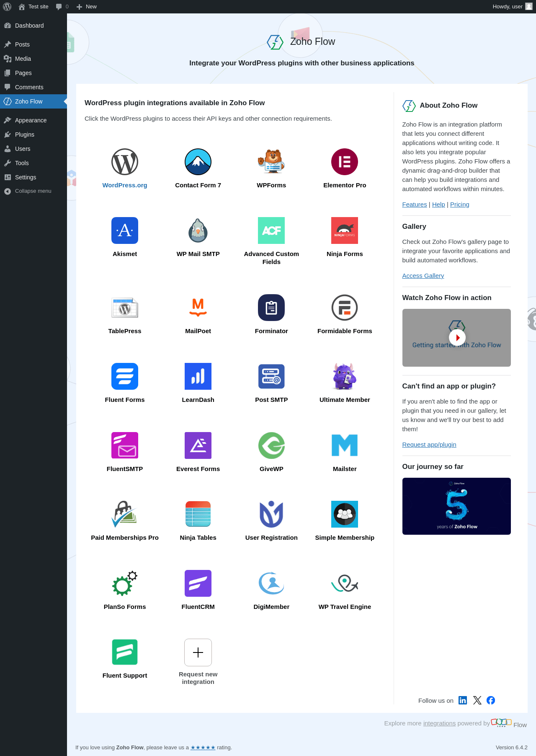Image resolution: width=536 pixels, height=756 pixels.
Task: Select the Advanced Custom Fields ACF icon
Action: pos(271,230)
